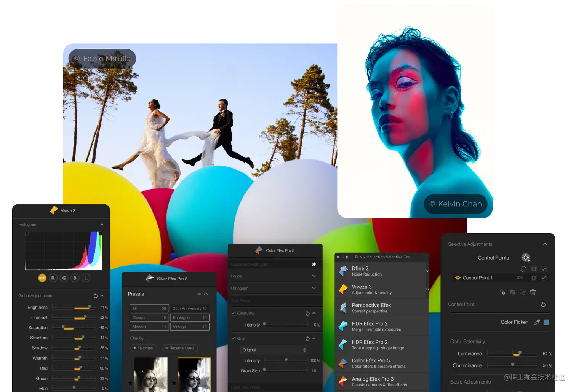Launch Analog Efex Pro 3
The height and width of the screenshot is (392, 576).
tap(382, 382)
